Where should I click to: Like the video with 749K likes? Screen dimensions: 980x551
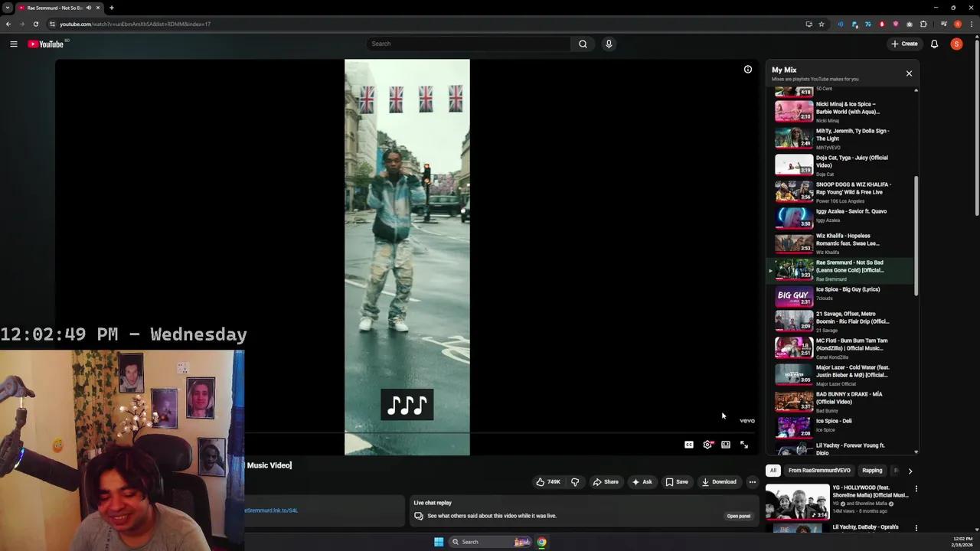[548, 482]
